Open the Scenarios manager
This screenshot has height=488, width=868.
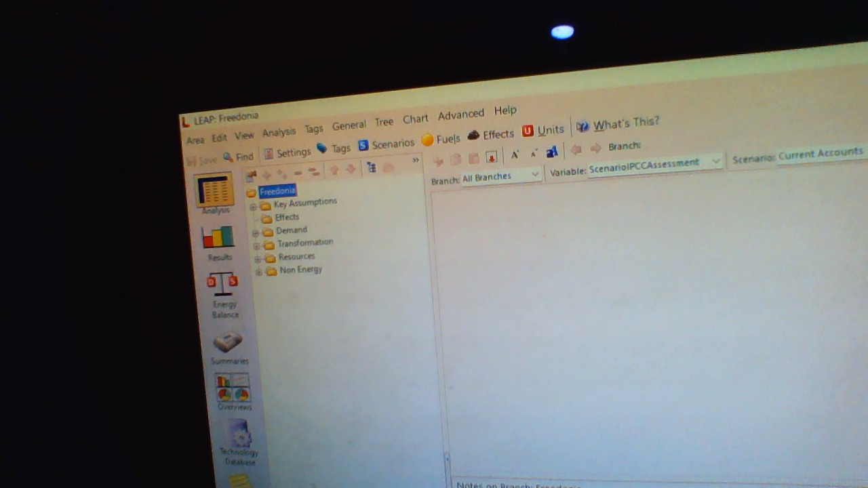[386, 144]
